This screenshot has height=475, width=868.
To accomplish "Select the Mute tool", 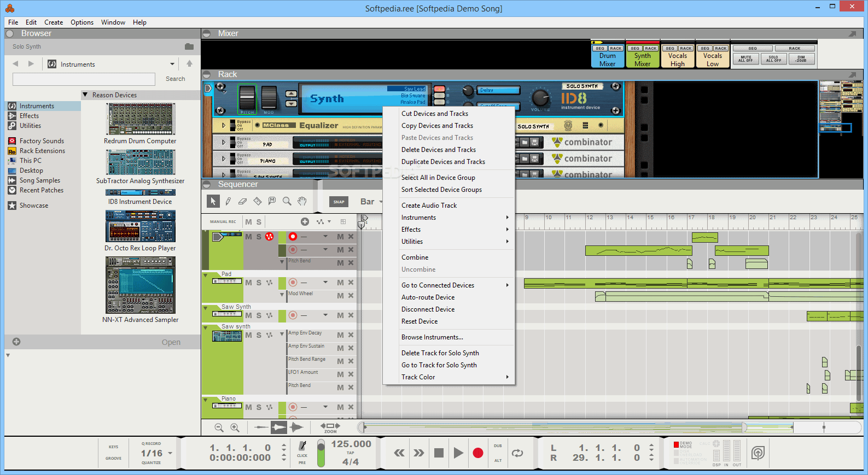I will pyautogui.click(x=272, y=201).
